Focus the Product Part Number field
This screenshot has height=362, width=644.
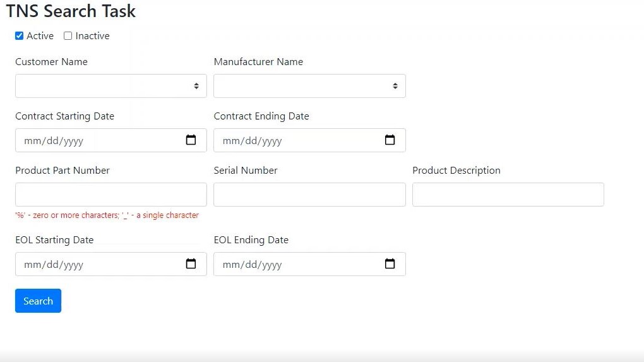[111, 195]
